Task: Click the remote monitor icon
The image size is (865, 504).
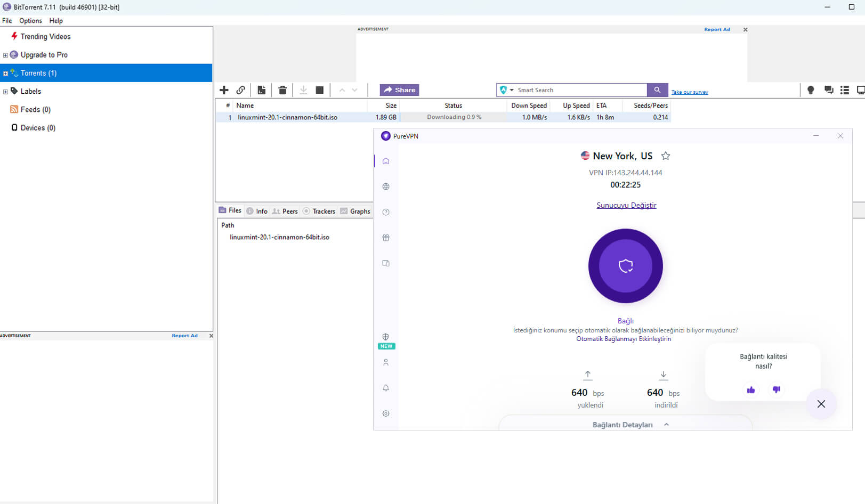Action: (860, 90)
